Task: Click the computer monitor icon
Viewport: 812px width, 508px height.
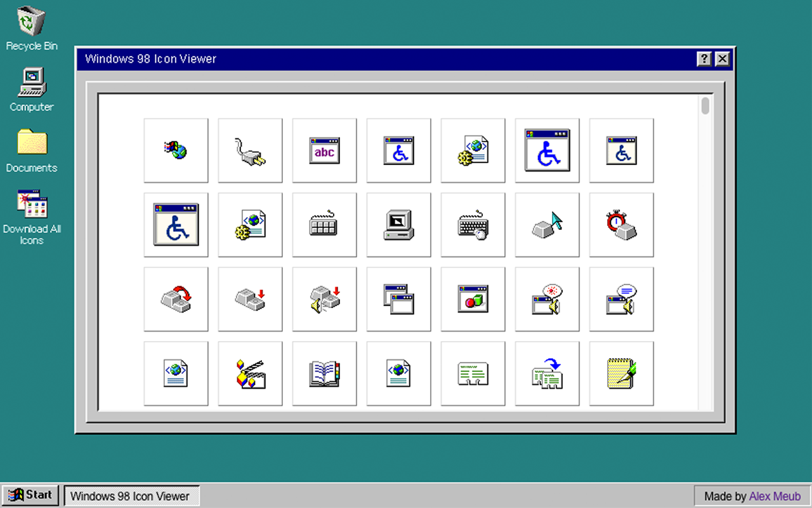Action: pyautogui.click(x=398, y=225)
